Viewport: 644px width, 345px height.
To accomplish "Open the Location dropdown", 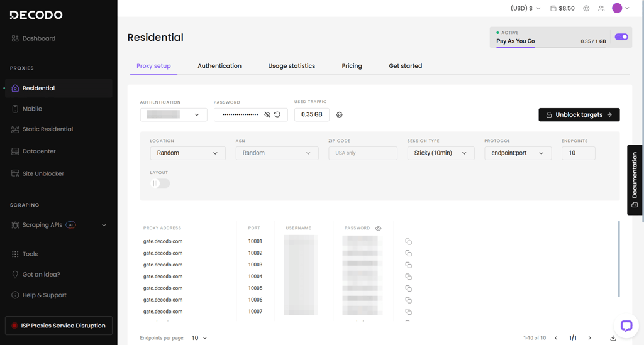I will coord(187,153).
